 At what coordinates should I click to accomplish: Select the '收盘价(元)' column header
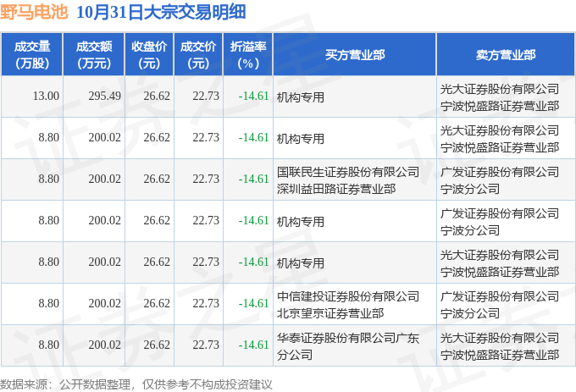tap(149, 55)
